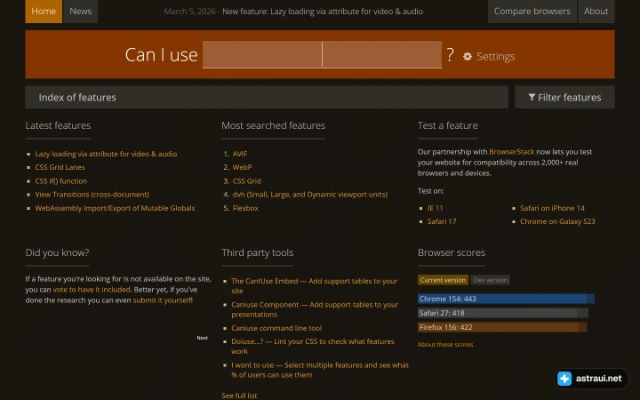Viewport: 640px width, 400px height.
Task: Test on Chrome on Galaxy S23
Action: pyautogui.click(x=558, y=222)
